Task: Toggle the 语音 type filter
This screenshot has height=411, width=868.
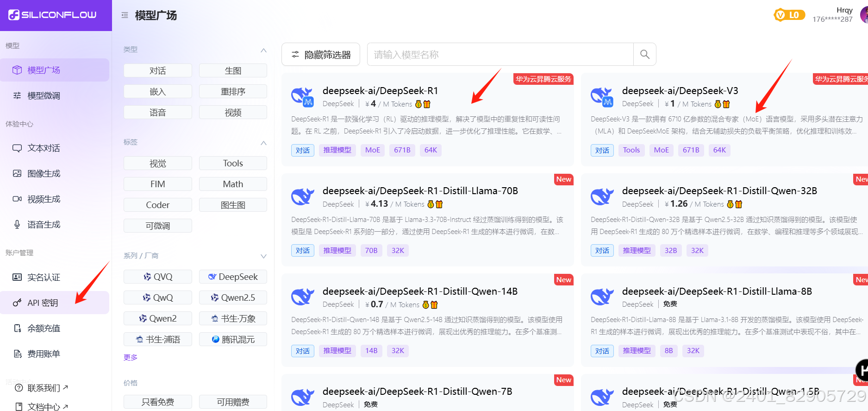Action: 158,112
